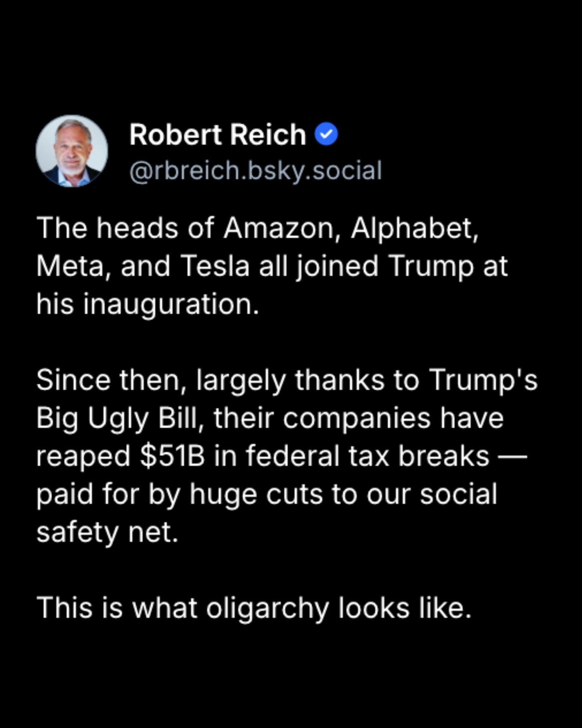
Task: Click the words "federal tax breaks"
Action: (368, 457)
